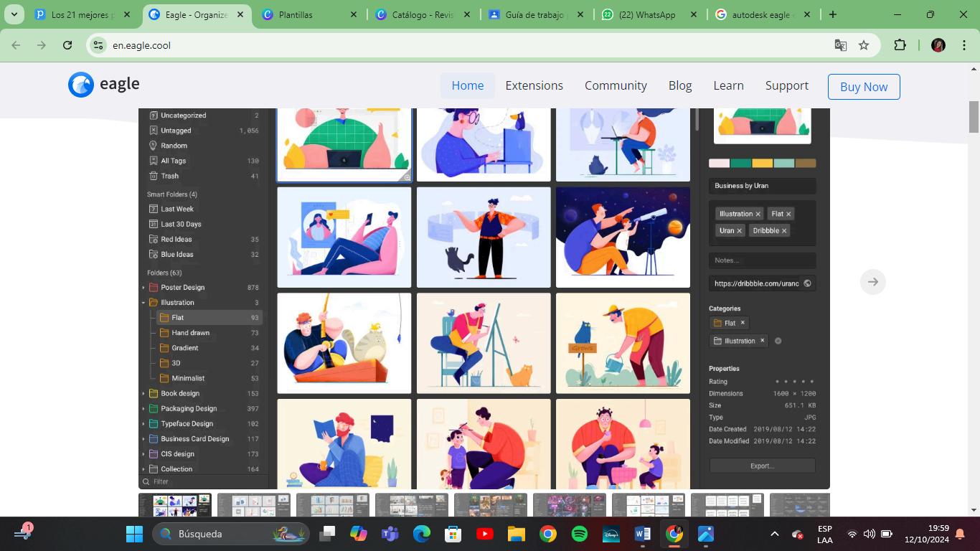This screenshot has height=551, width=980.
Task: Reload the page with refresh icon
Action: click(x=67, y=45)
